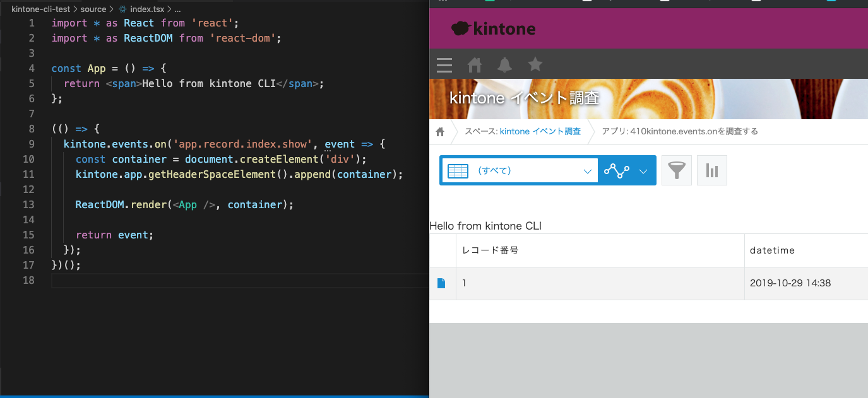Click the source breadcrumb entry
Viewport: 868px width, 398px height.
(93, 9)
